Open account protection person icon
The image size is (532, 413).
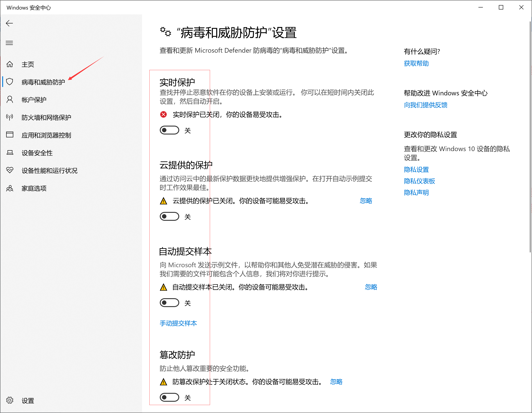(x=10, y=100)
